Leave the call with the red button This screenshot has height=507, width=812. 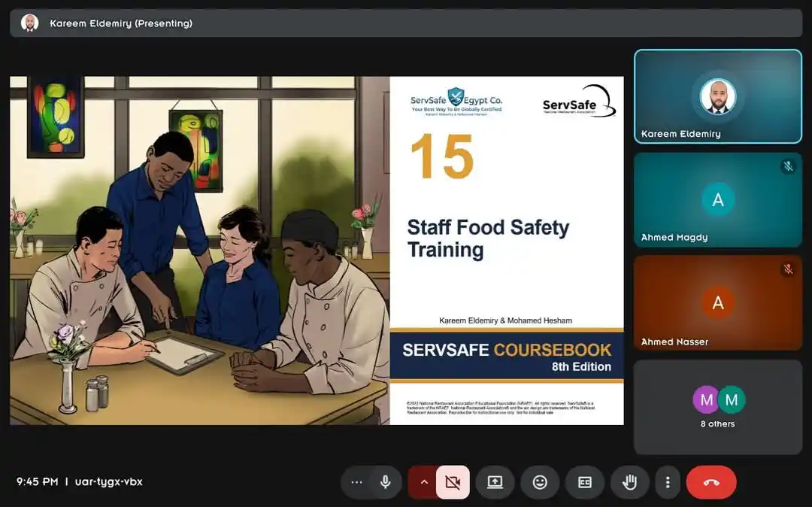coord(711,483)
